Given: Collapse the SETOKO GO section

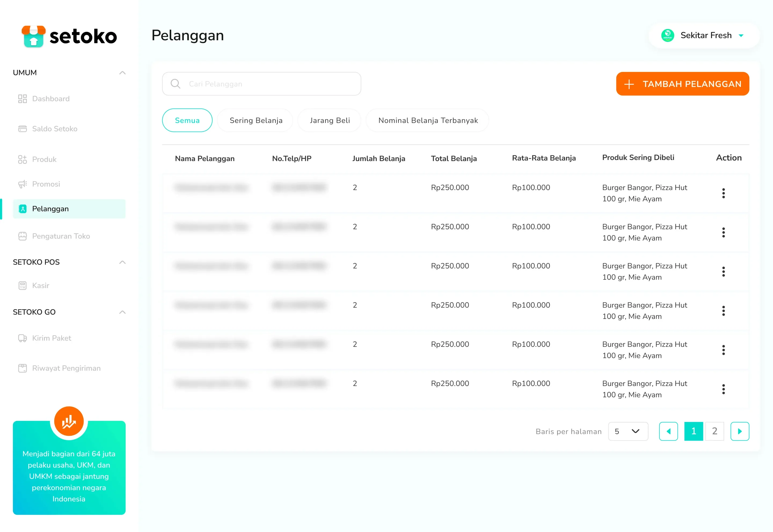Looking at the screenshot, I should point(122,312).
